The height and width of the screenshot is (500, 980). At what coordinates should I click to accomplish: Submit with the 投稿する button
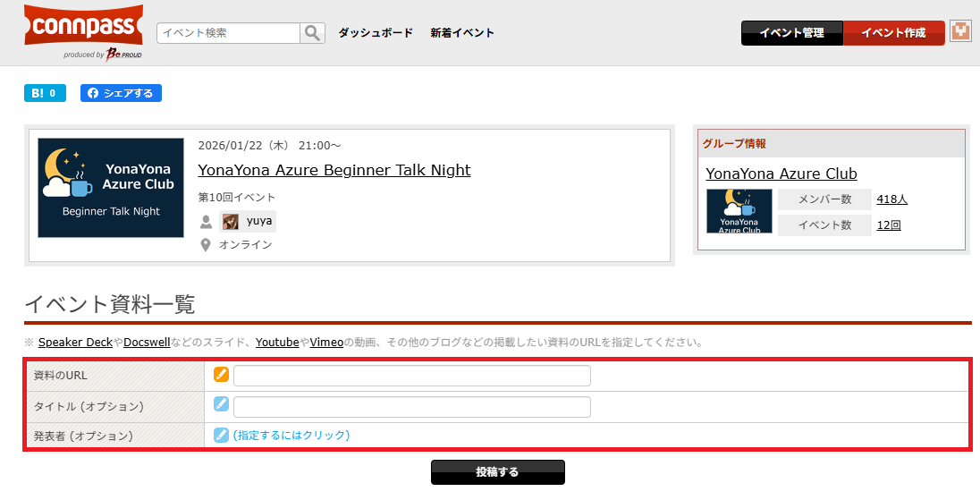[497, 472]
